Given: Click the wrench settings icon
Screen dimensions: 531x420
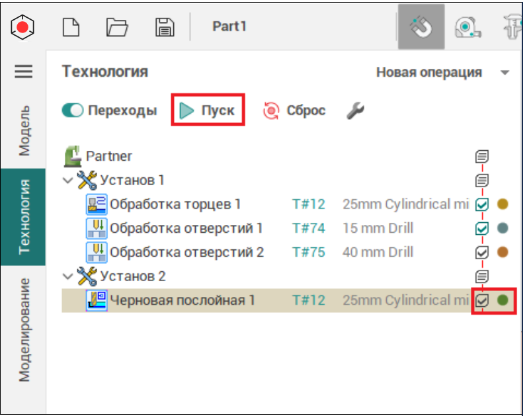Looking at the screenshot, I should pos(355,110).
